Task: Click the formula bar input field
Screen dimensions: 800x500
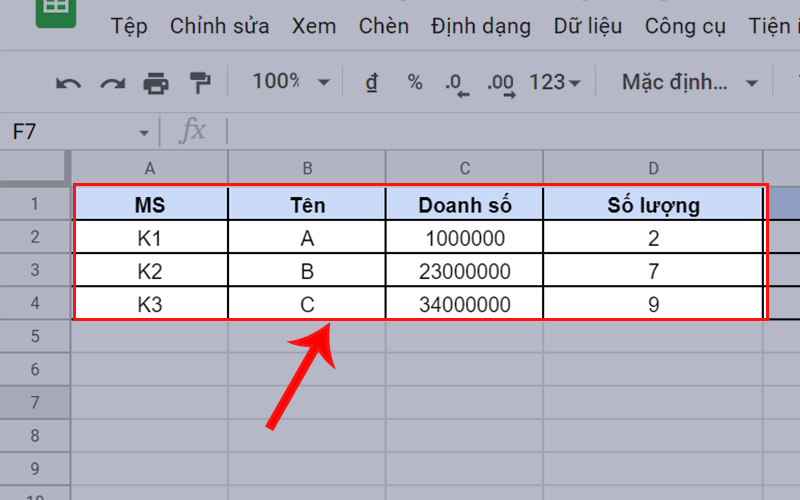Action: [x=500, y=131]
